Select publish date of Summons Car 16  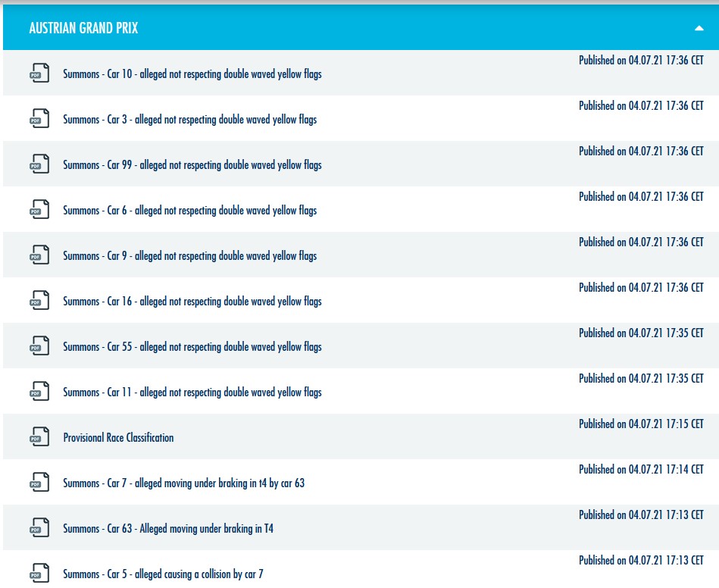(641, 287)
